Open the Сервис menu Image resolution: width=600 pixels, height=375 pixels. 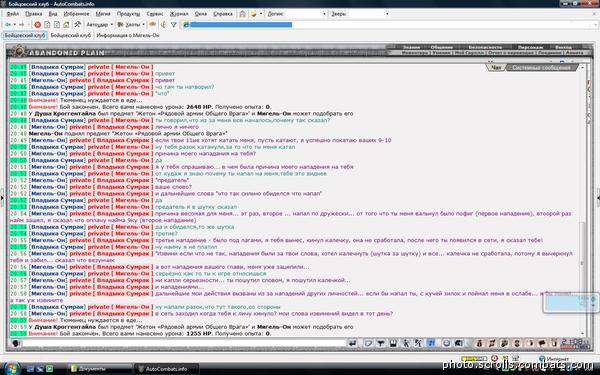point(155,14)
